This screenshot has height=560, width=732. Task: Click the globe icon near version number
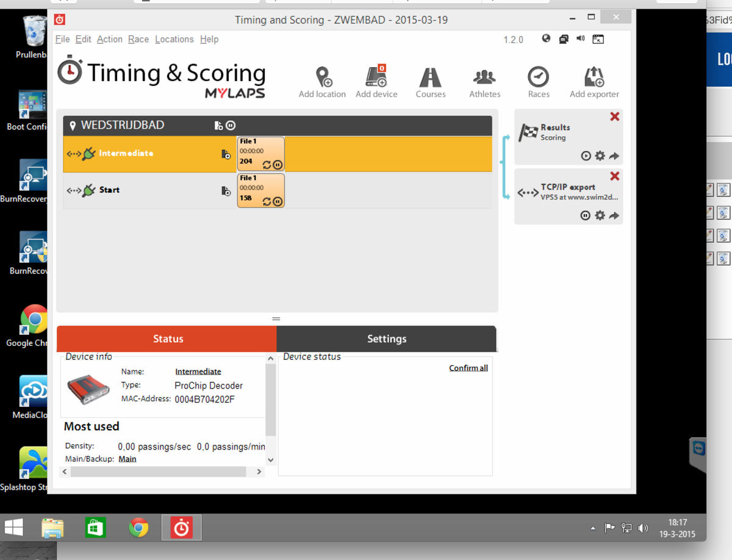tap(546, 38)
